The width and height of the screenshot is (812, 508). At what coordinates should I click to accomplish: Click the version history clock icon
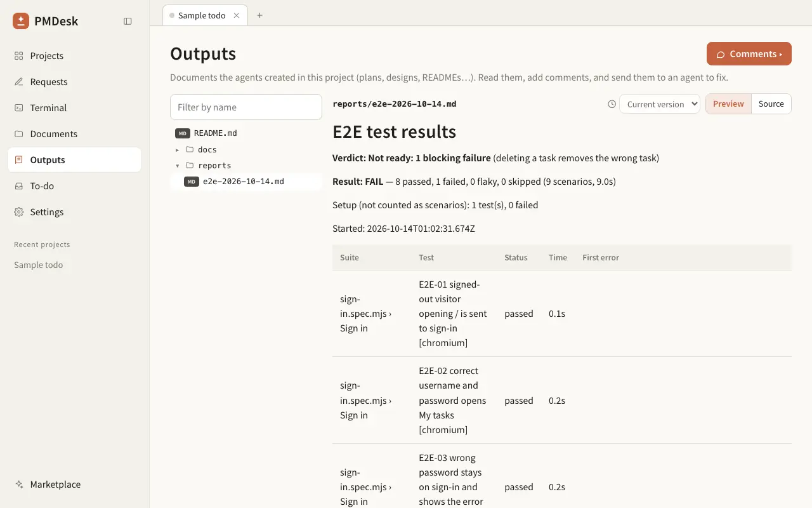coord(612,104)
